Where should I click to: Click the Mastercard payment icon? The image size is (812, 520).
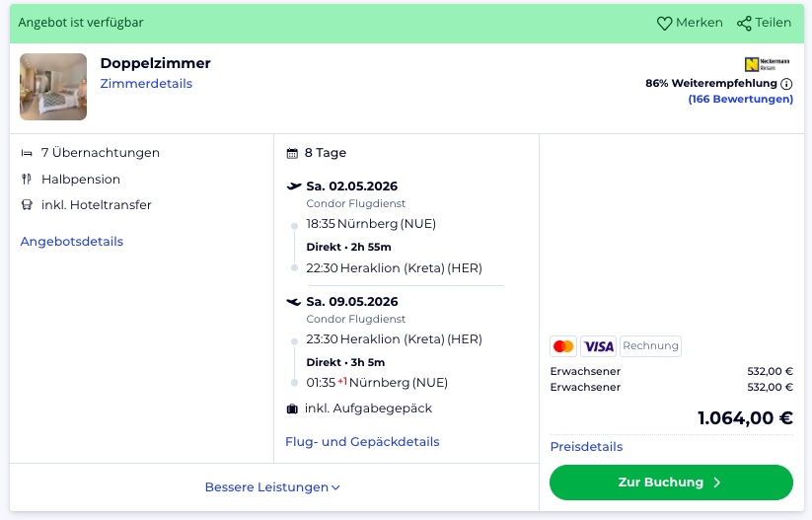coord(563,346)
